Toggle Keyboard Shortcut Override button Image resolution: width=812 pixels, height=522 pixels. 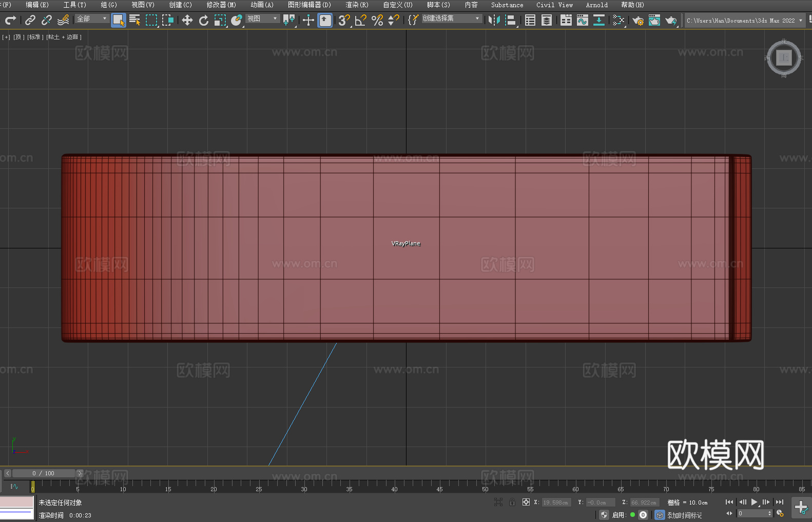pyautogui.click(x=325, y=20)
